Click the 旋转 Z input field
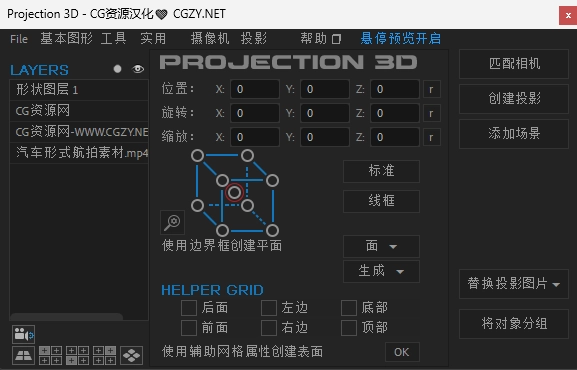The height and width of the screenshot is (370, 577). [x=394, y=113]
